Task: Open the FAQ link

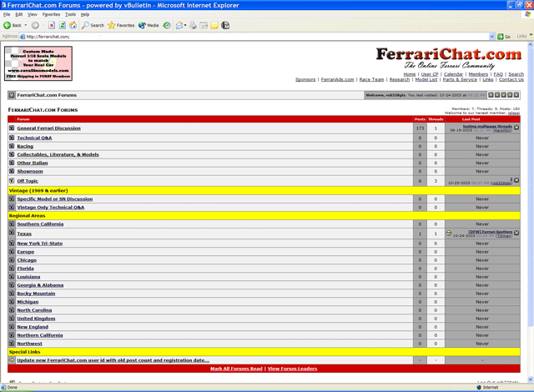Action: [498, 74]
